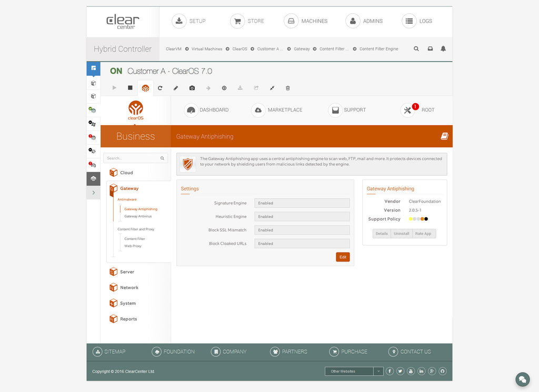Click the circled up-arrow icon in VM toolbar
The height and width of the screenshot is (392, 539).
pyautogui.click(x=224, y=88)
